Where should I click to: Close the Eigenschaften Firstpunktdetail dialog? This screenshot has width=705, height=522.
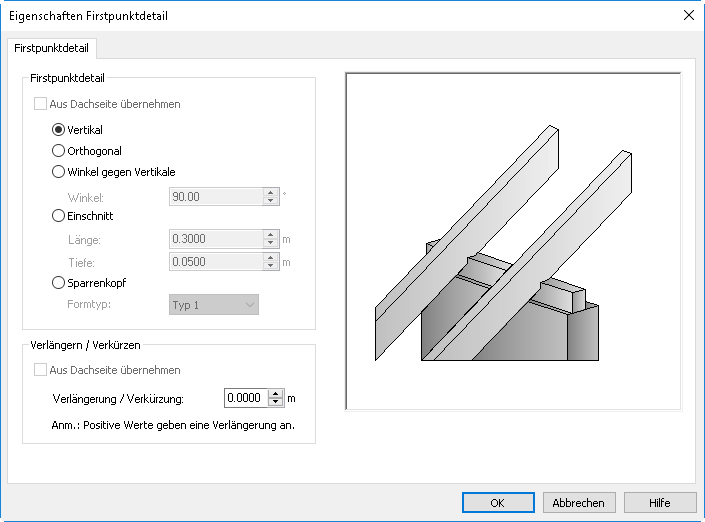pos(688,15)
